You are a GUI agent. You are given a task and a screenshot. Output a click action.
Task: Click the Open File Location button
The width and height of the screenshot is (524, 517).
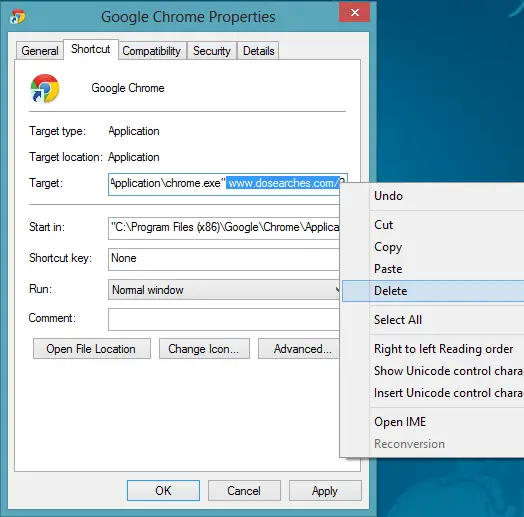click(x=92, y=349)
